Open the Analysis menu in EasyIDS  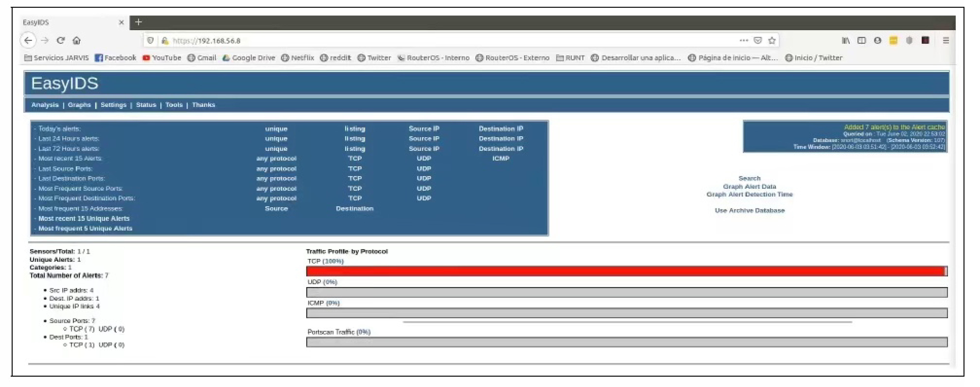pyautogui.click(x=45, y=105)
